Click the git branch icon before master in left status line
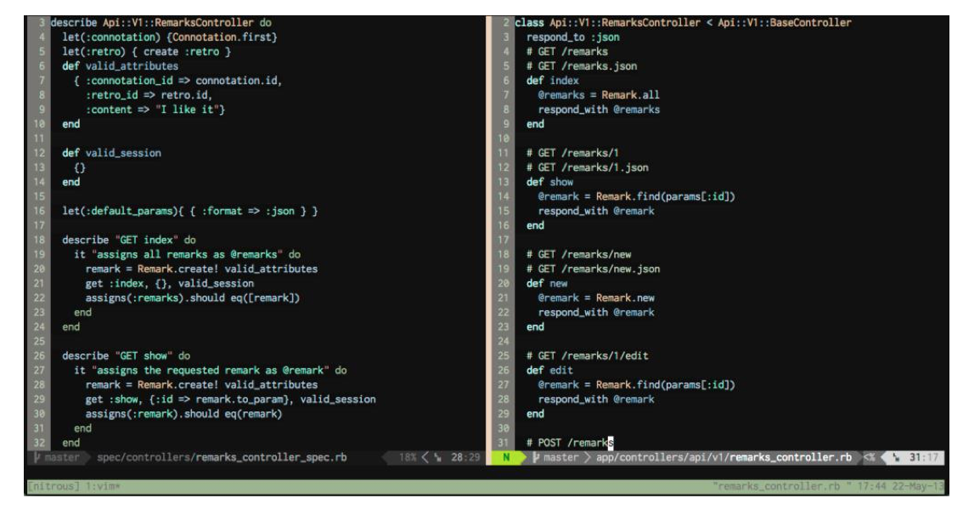 coord(37,457)
